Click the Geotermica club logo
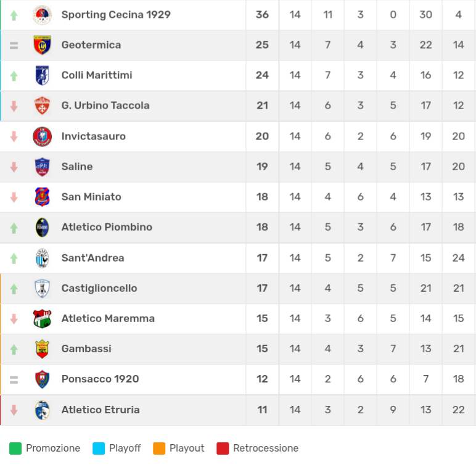This screenshot has height=467, width=476. click(42, 45)
